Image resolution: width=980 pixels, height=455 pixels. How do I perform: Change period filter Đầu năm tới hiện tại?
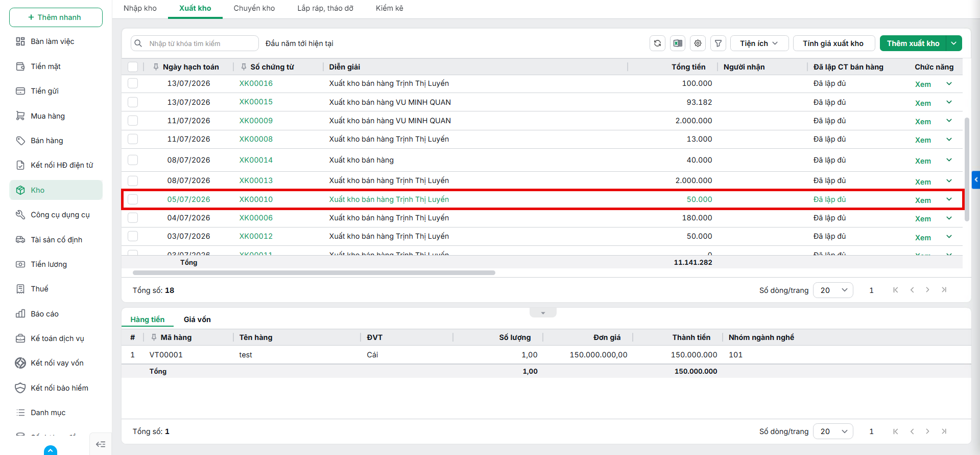point(299,43)
